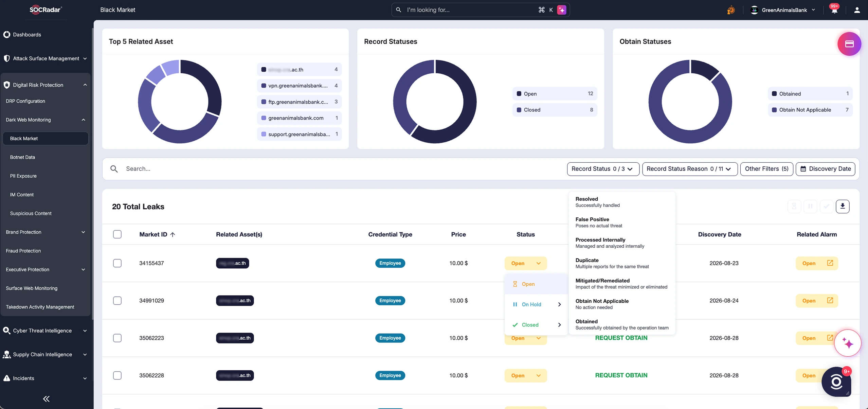The image size is (868, 409).
Task: Open Other Filters (5) button
Action: point(766,169)
